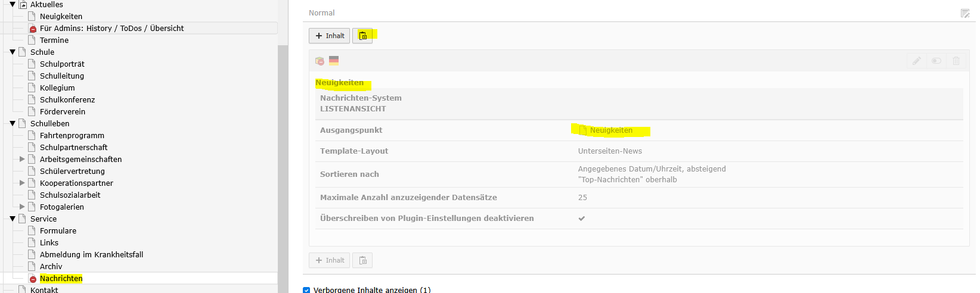The image size is (980, 293).
Task: Click the German flag language icon
Action: (334, 61)
